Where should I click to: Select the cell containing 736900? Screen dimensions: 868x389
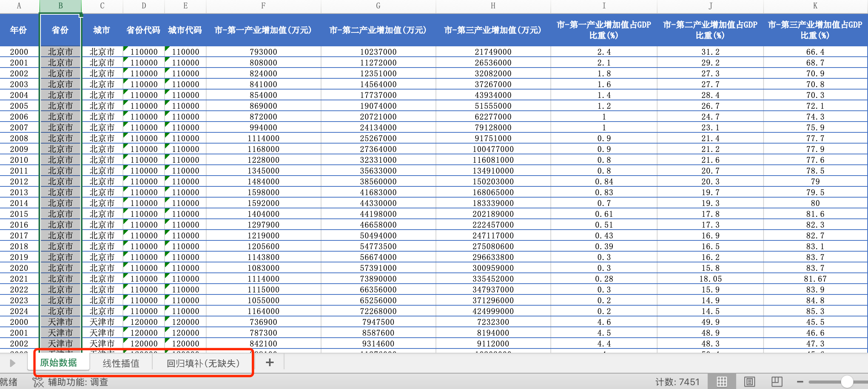(x=263, y=322)
